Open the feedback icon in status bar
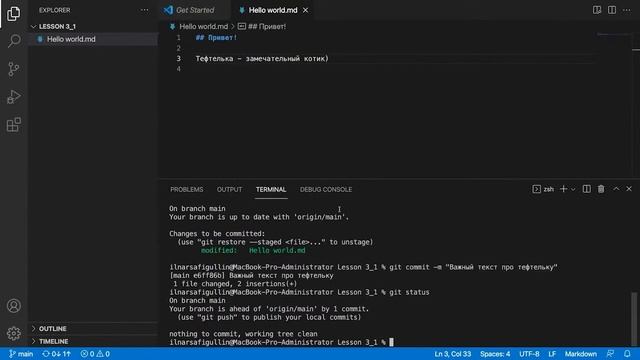This screenshot has width=640, height=360. pos(611,354)
